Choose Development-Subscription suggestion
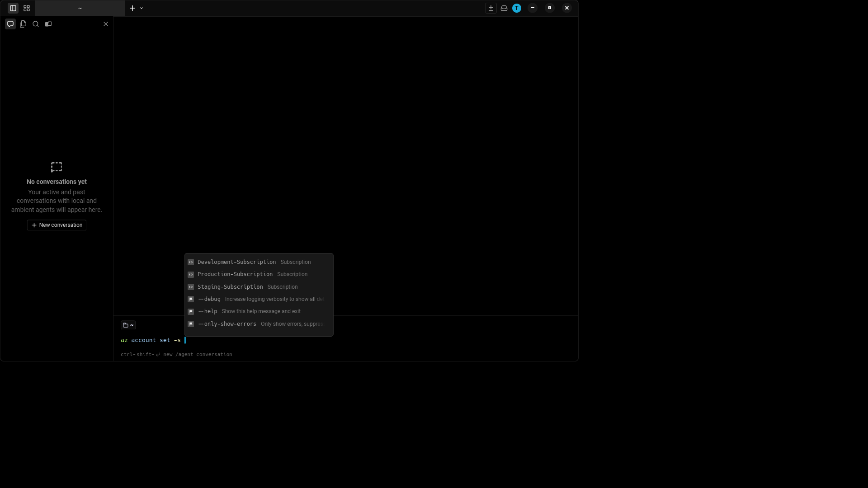The image size is (868, 488). coord(259,262)
